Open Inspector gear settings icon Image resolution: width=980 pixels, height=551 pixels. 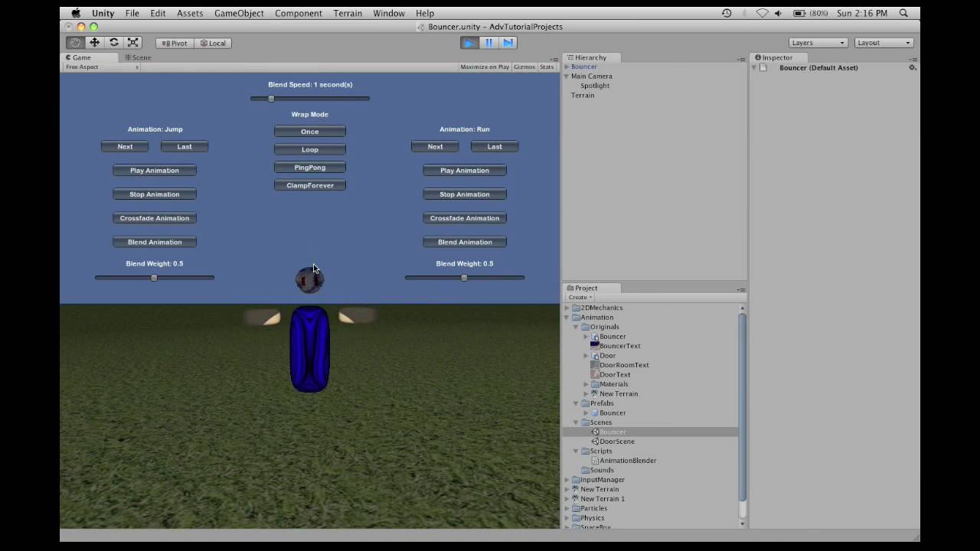(x=912, y=67)
